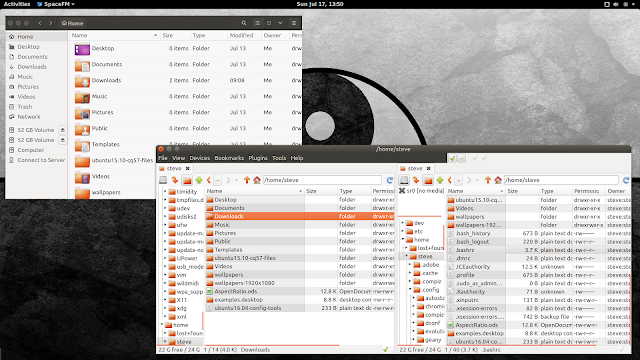This screenshot has width=640, height=360.
Task: Open the Tools menu in SpaceFM
Action: coord(279,158)
